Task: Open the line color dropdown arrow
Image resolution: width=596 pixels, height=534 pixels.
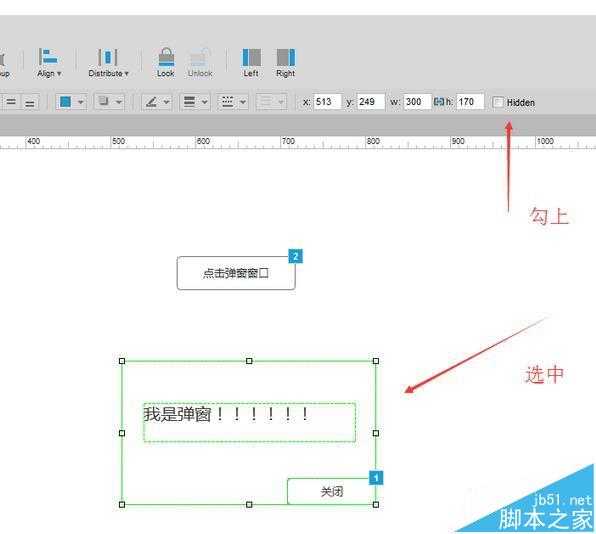Action: tap(166, 102)
